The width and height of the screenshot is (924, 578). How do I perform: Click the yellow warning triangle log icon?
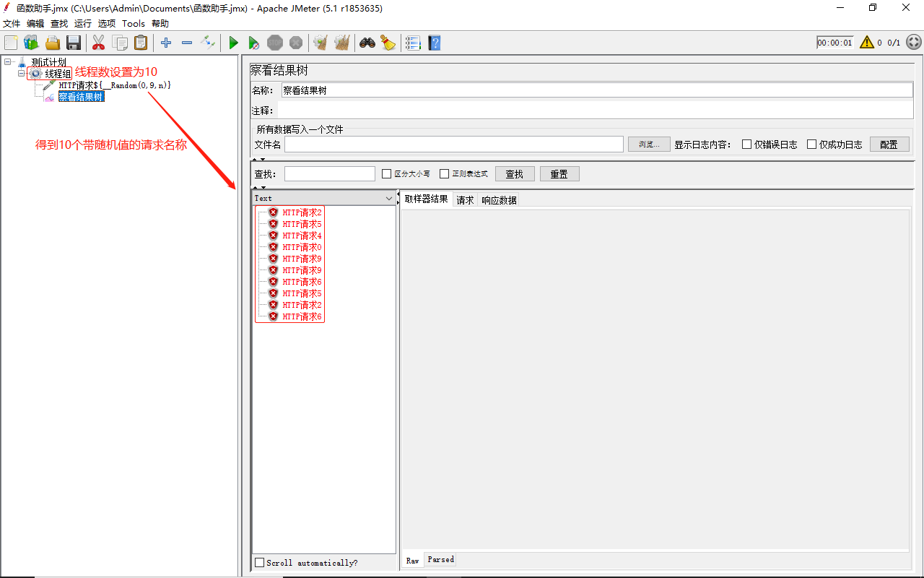(866, 43)
